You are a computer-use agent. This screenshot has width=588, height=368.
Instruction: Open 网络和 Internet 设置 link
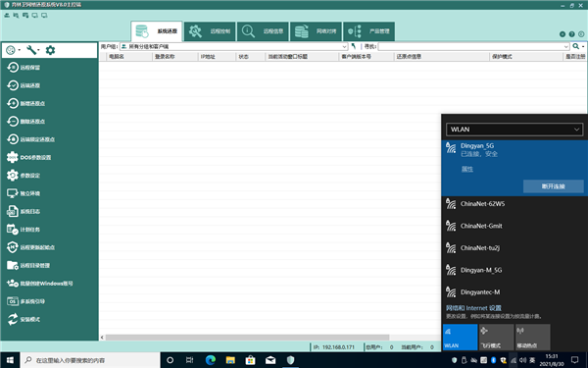pos(473,308)
